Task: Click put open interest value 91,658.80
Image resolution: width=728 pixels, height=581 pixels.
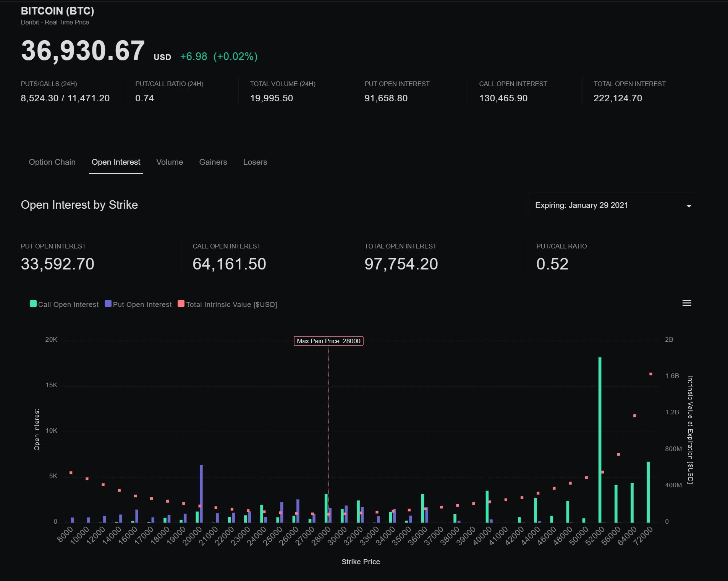Action: 386,98
